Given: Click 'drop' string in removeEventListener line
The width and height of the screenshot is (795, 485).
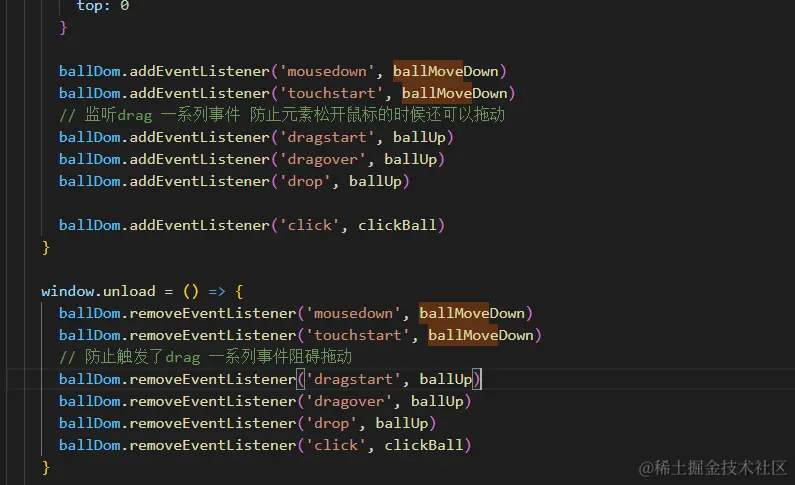Looking at the screenshot, I should pos(332,423).
